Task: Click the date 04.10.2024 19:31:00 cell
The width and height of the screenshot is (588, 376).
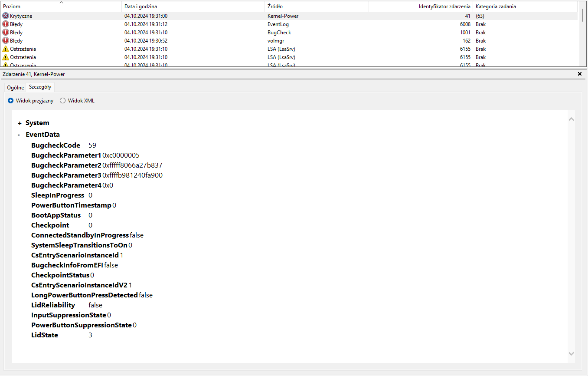Action: tap(146, 16)
